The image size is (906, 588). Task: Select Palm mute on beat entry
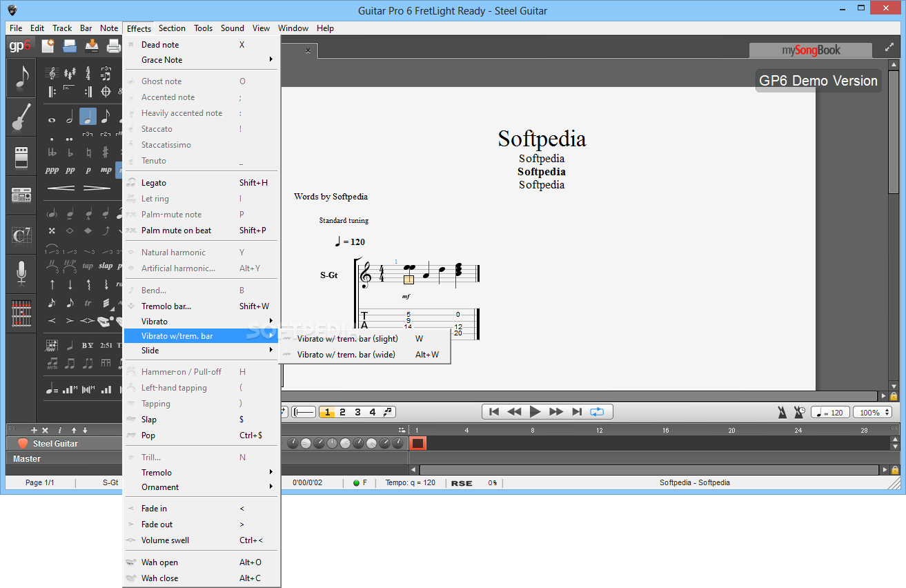[x=201, y=231]
